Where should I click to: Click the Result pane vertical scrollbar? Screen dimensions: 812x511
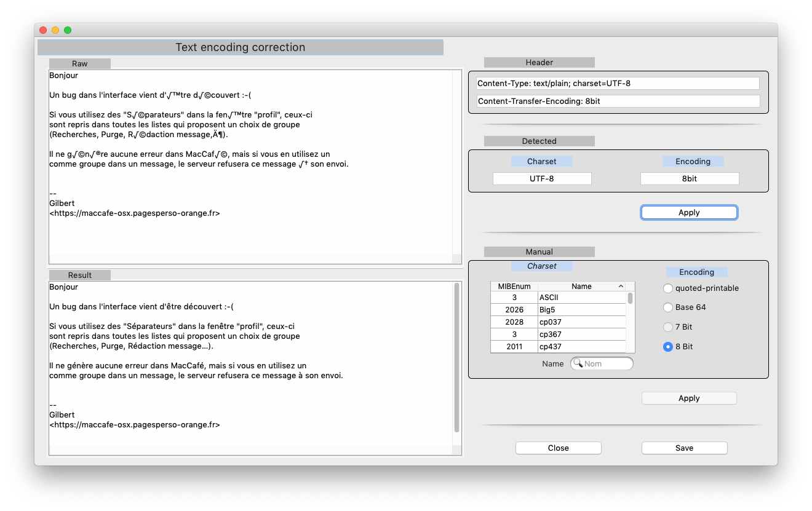[x=456, y=357]
